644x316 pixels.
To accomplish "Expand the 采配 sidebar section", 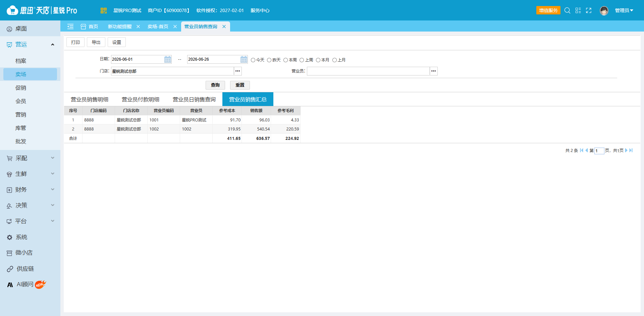I will coord(53,158).
